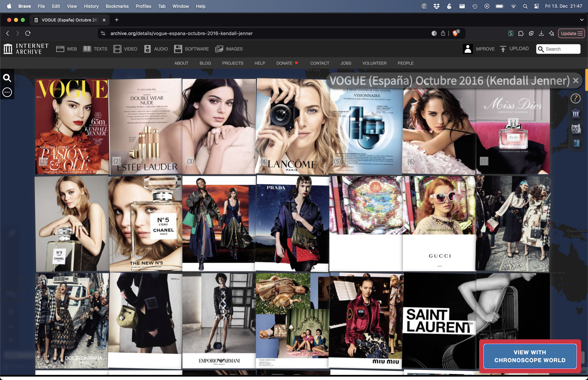The image size is (588, 380).
Task: Click the S extension icon in the toolbar
Action: [511, 33]
